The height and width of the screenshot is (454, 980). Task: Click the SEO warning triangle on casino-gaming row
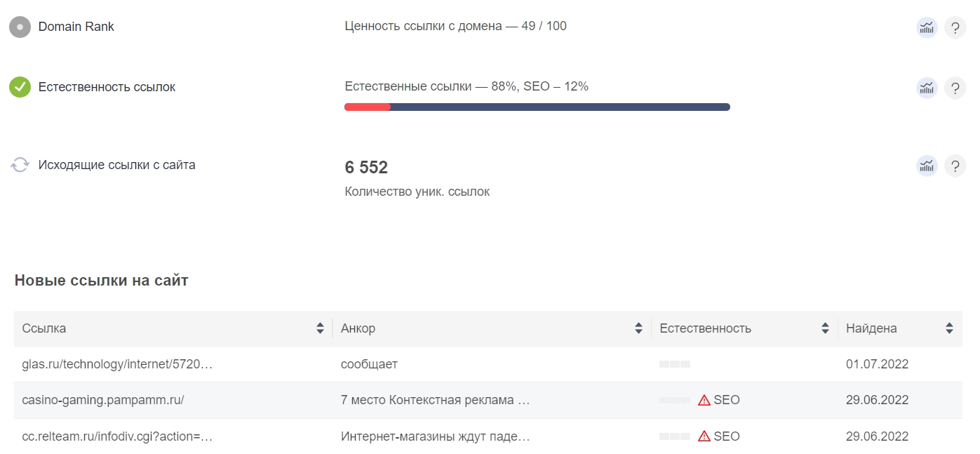point(703,400)
